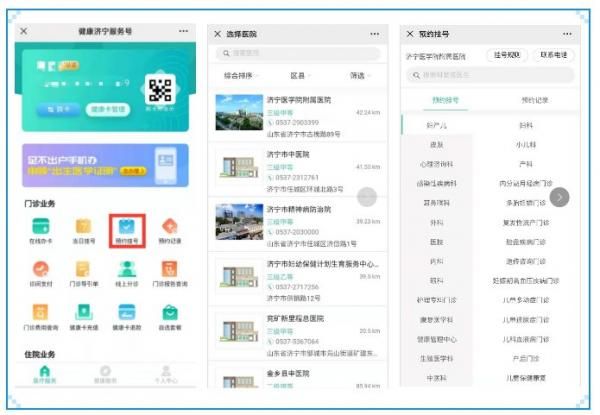
Task: Tap the health card QR code
Action: (160, 90)
